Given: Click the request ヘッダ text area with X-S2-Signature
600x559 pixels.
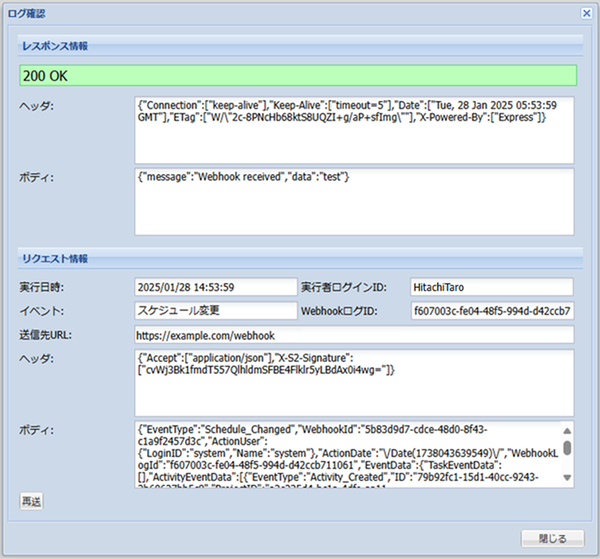Looking at the screenshot, I should pos(354,381).
